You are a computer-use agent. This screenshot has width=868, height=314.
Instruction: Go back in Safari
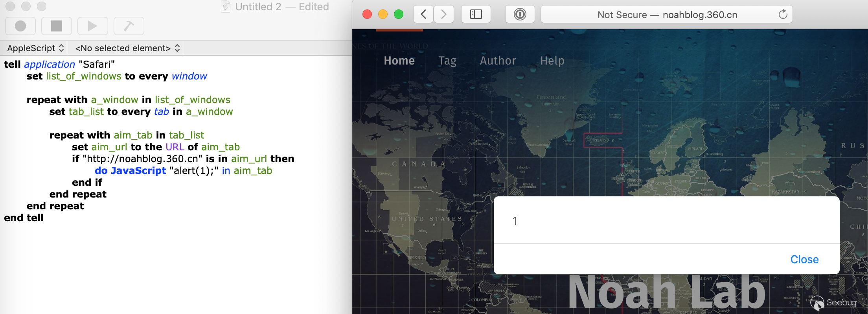pyautogui.click(x=423, y=15)
